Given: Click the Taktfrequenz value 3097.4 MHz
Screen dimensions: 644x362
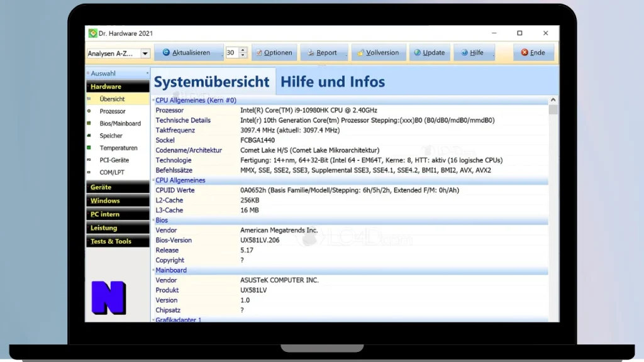Looking at the screenshot, I should point(290,130).
